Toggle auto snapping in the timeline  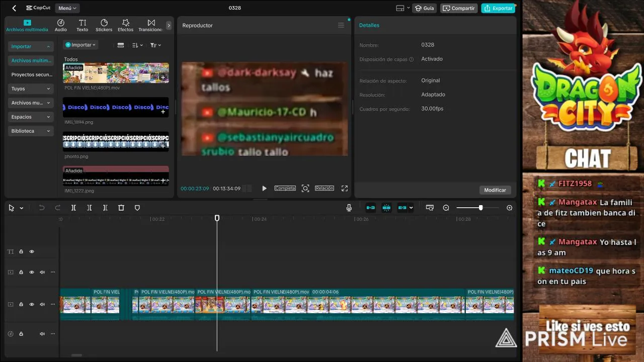tap(386, 208)
